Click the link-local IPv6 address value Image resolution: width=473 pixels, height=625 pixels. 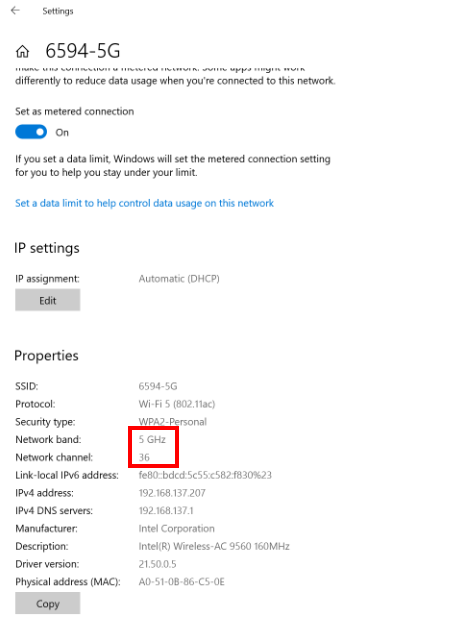[205, 475]
